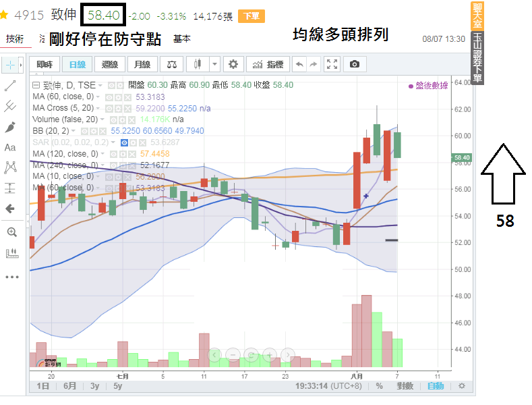Toggle the 對數 logarithmic scale
The height and width of the screenshot is (405, 532).
(405, 386)
